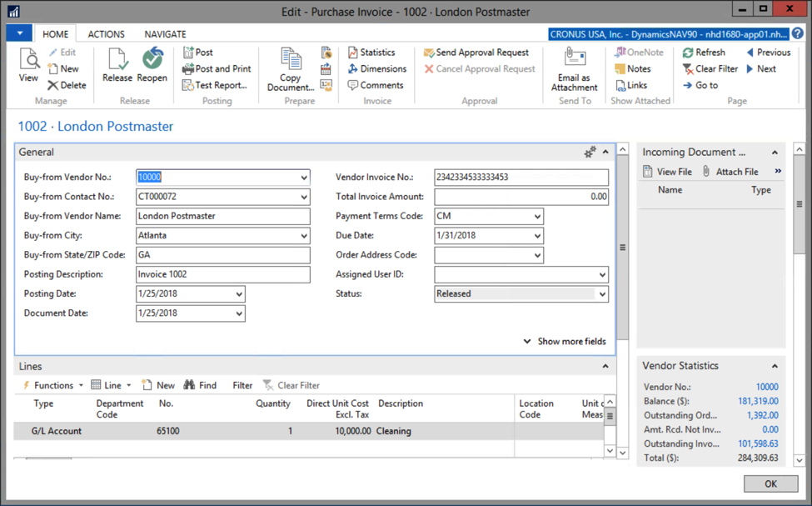Switch to the HOME ribbon tab
This screenshot has height=506, width=812.
click(x=56, y=34)
